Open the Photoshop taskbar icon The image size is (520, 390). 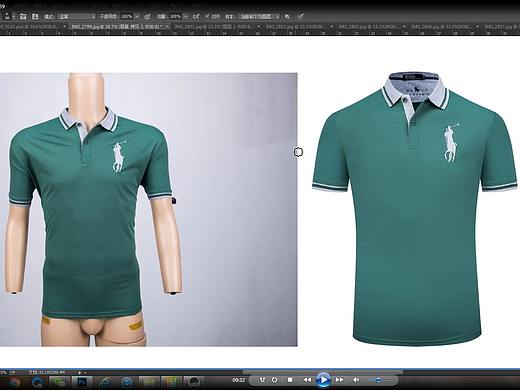point(82,382)
